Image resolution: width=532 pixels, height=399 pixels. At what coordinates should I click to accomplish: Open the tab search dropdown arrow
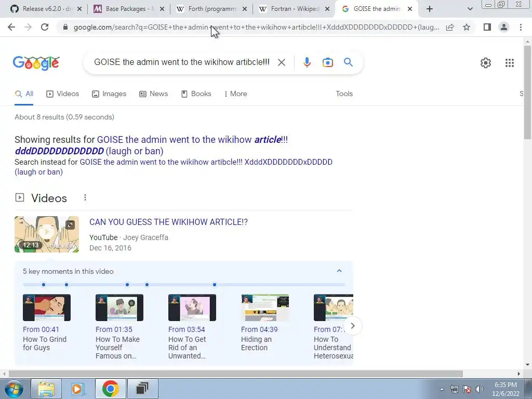(470, 9)
